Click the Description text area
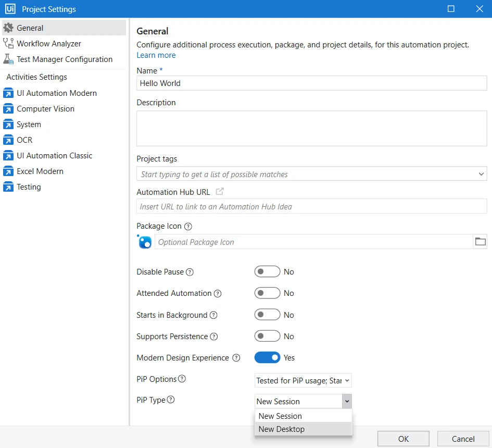Viewport: 492px width, 448px height. pos(311,128)
